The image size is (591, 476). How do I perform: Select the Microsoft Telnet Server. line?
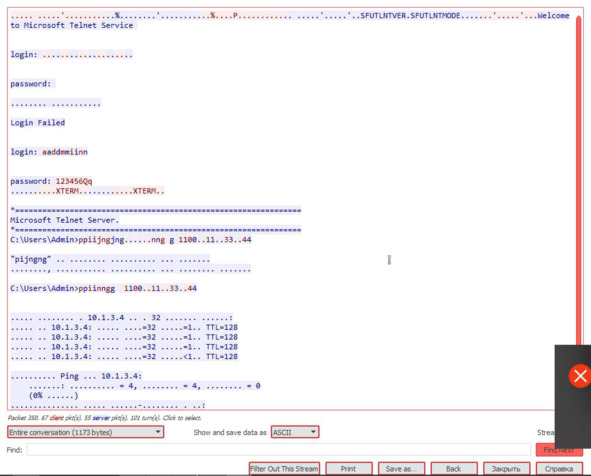point(64,220)
